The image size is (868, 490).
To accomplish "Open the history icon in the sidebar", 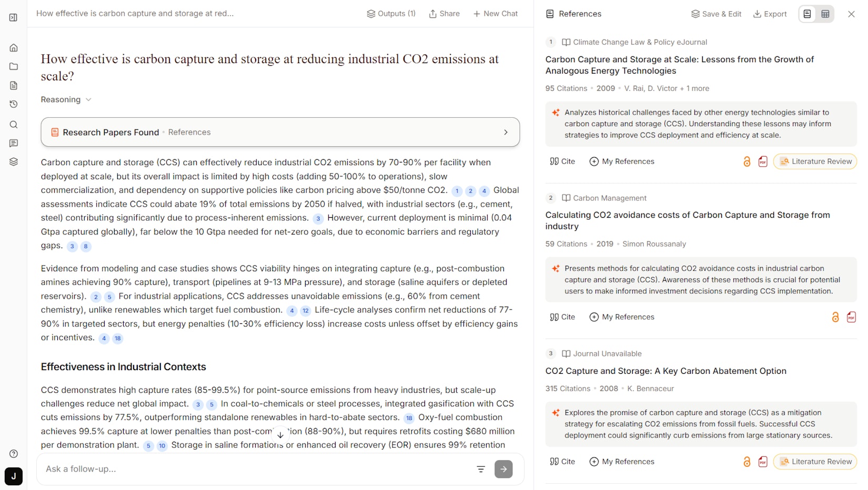I will [x=14, y=104].
